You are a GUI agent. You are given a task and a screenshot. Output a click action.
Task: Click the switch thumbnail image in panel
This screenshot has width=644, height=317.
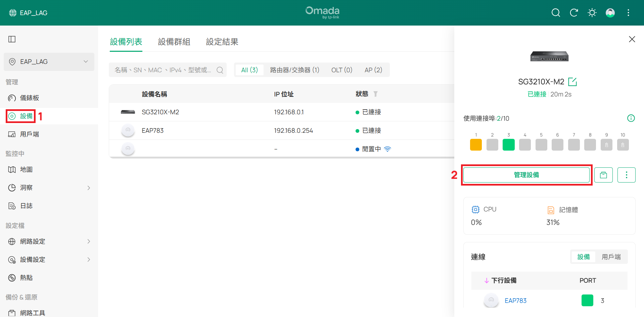[x=549, y=56]
